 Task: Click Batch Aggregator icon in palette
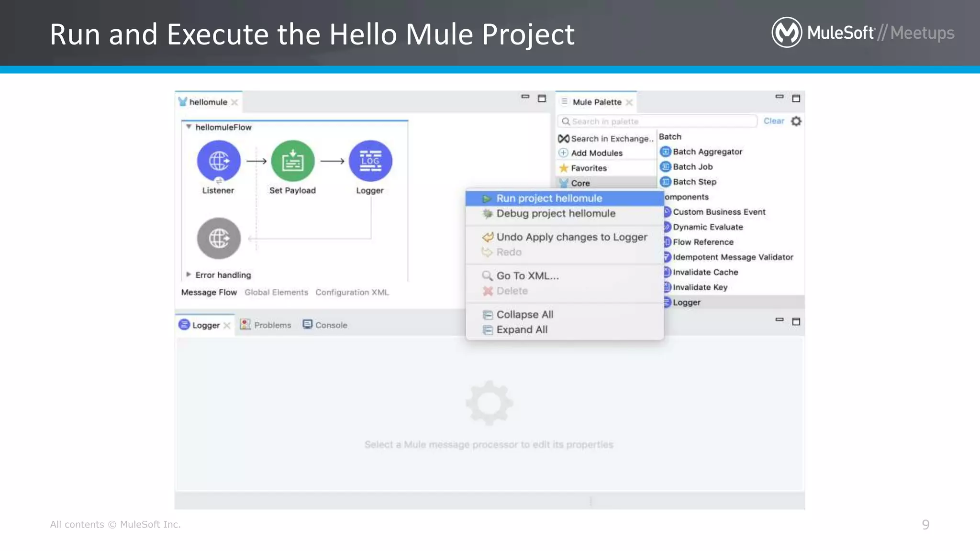coord(666,152)
